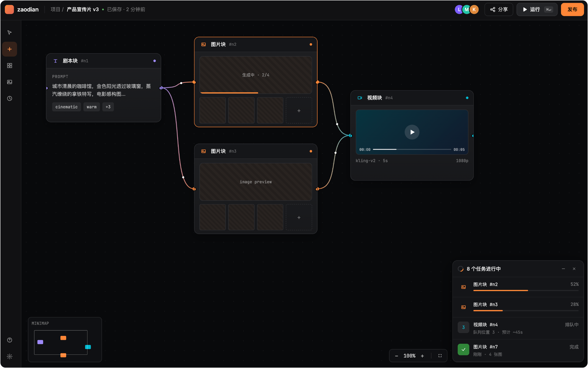Zoom in with the plus button

422,356
